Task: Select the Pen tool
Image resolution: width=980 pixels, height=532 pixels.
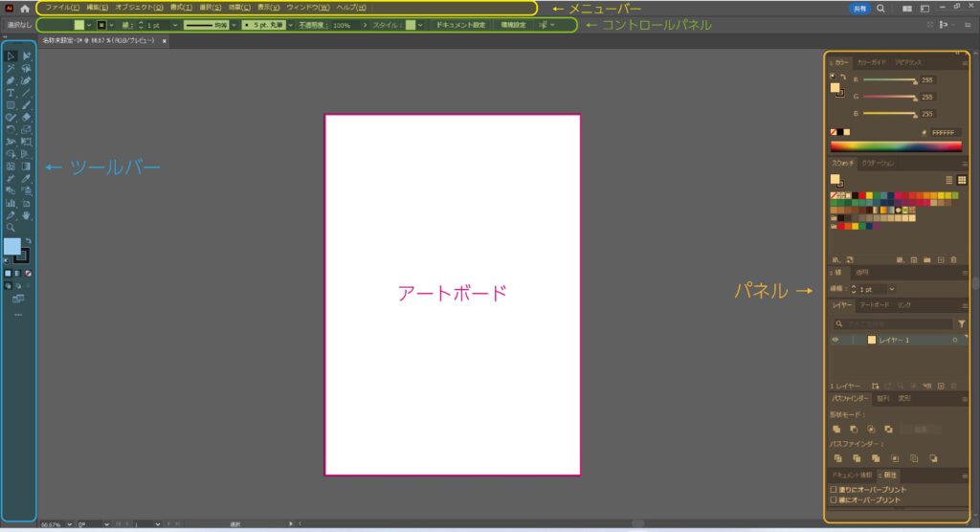Action: [x=11, y=80]
